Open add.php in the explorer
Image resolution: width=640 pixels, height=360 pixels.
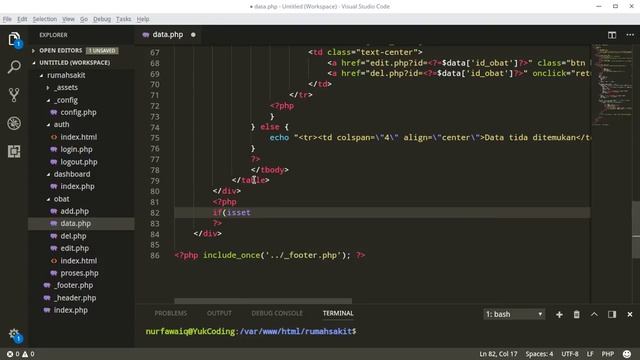click(x=74, y=211)
